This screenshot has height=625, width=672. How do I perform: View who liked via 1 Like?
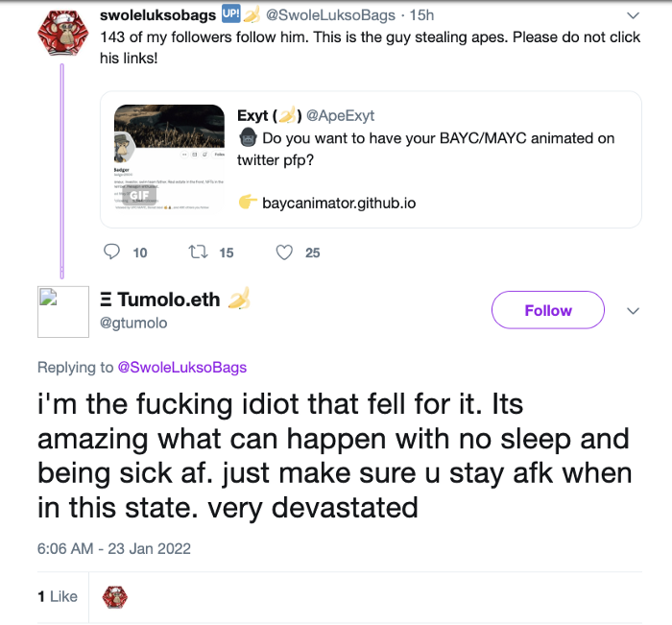58,596
